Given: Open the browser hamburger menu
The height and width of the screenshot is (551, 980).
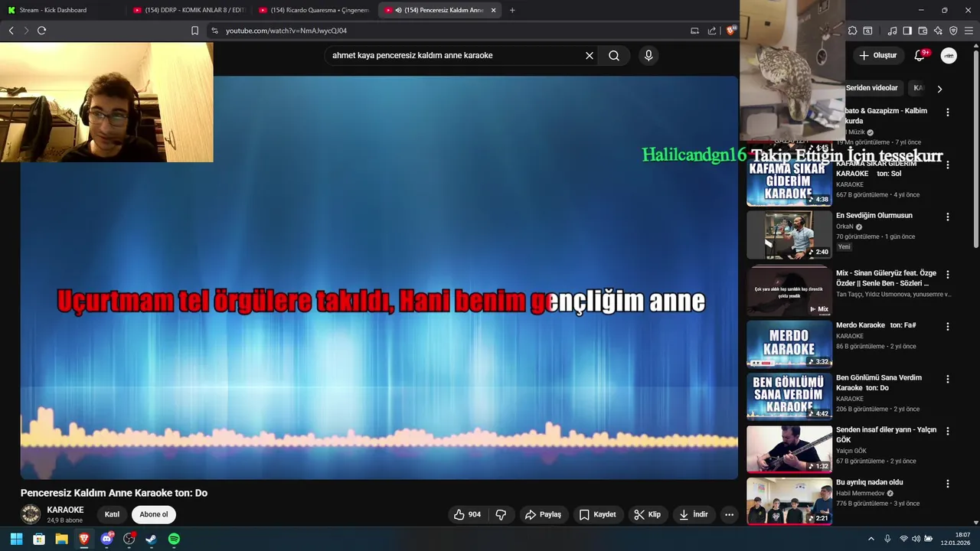Looking at the screenshot, I should 969,31.
